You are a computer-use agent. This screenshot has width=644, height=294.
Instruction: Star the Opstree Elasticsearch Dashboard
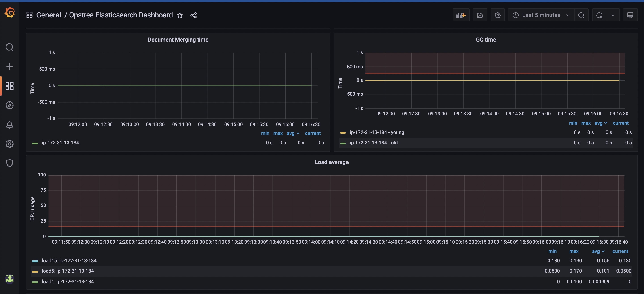(180, 15)
